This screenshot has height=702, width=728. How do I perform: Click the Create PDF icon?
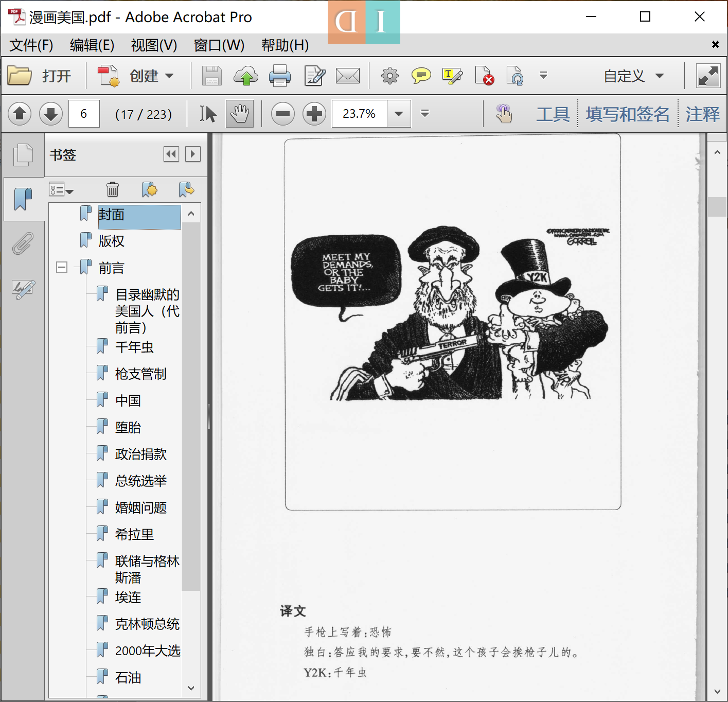[109, 76]
